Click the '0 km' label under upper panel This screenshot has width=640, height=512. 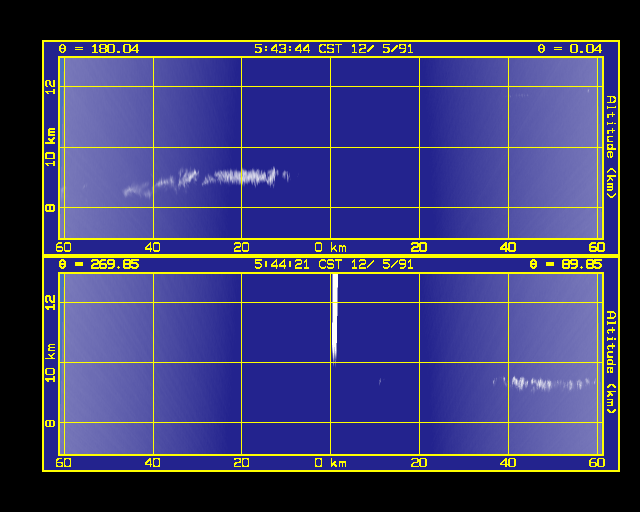[x=331, y=247]
